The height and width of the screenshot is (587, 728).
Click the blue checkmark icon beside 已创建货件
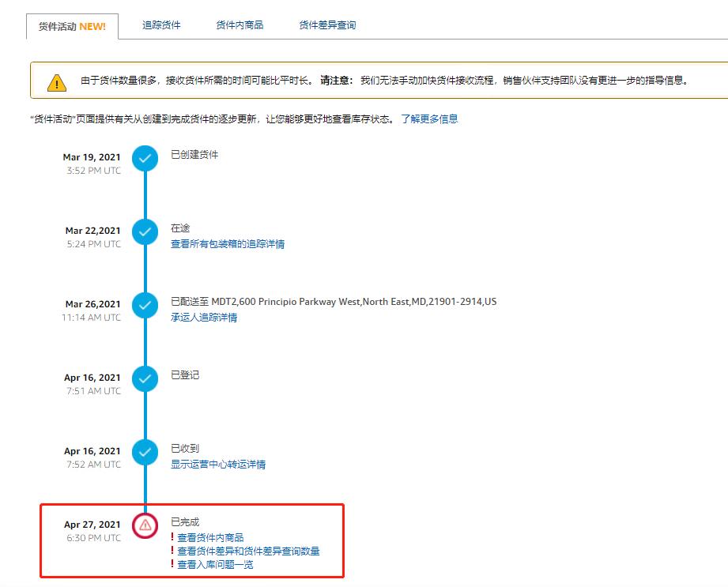(x=144, y=157)
